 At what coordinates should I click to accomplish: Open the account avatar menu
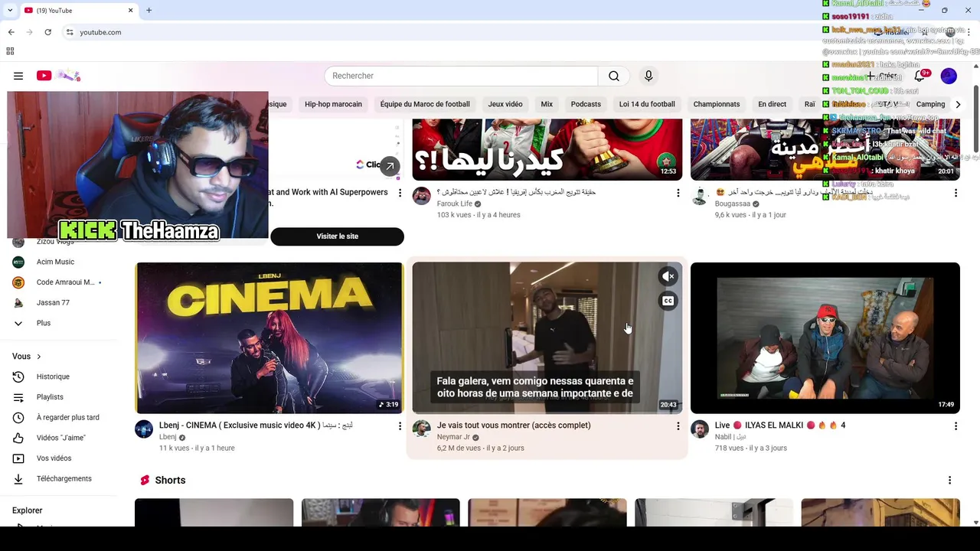(x=949, y=76)
